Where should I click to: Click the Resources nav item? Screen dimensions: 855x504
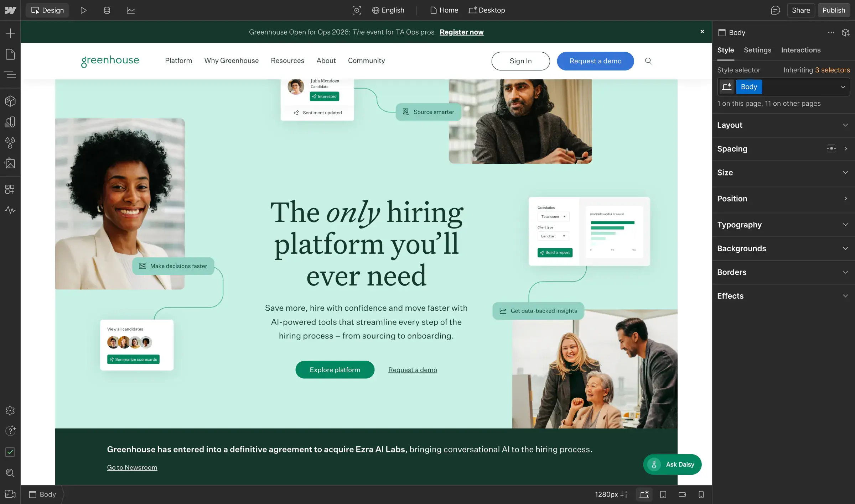coord(287,61)
